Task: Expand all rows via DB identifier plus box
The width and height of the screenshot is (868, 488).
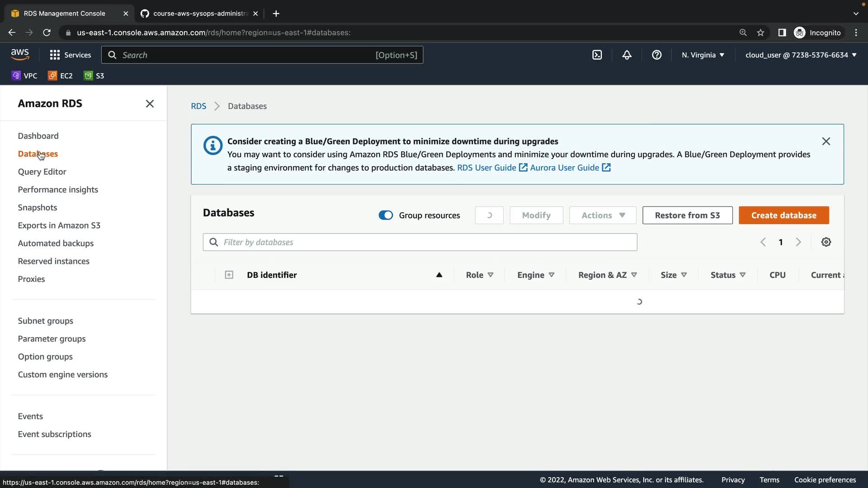Action: click(x=229, y=275)
